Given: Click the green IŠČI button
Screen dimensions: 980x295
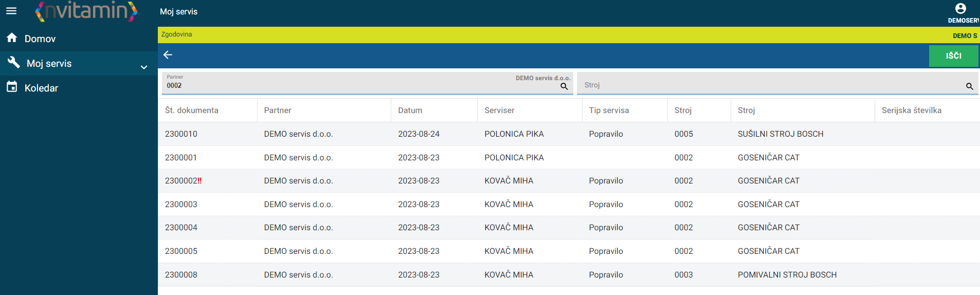Looking at the screenshot, I should [x=953, y=56].
